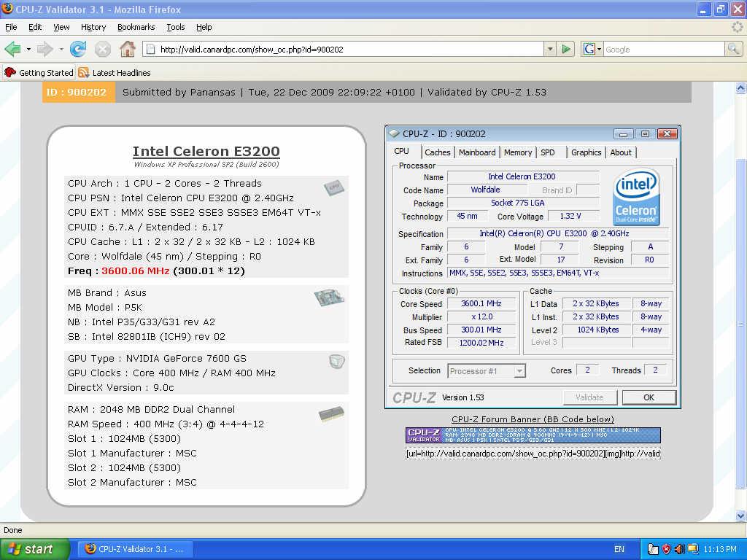Go back with the green Back arrow
Viewport: 747px width, 560px height.
click(x=12, y=49)
